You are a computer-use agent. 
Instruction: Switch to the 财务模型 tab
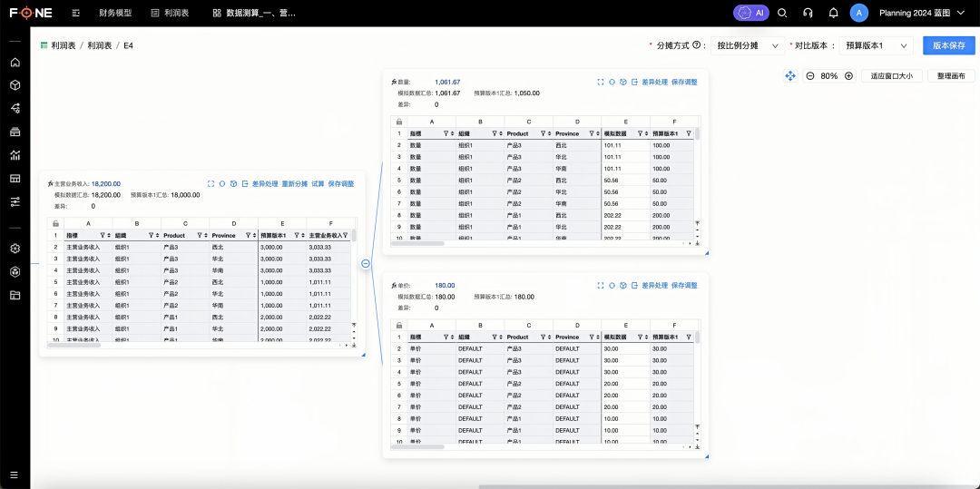pos(115,13)
